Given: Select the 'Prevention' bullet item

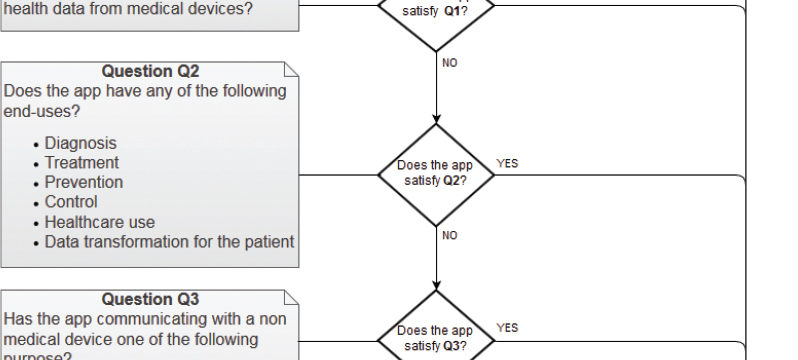Looking at the screenshot, I should pos(83,182).
